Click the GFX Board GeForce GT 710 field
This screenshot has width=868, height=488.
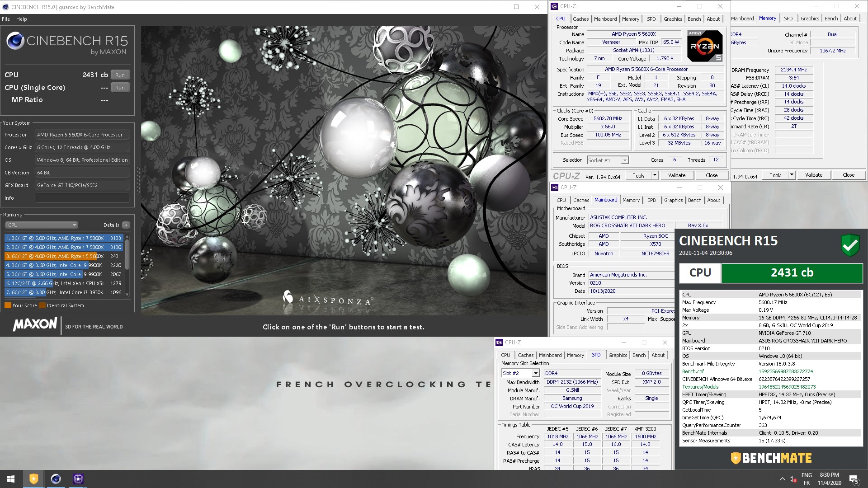tap(82, 185)
